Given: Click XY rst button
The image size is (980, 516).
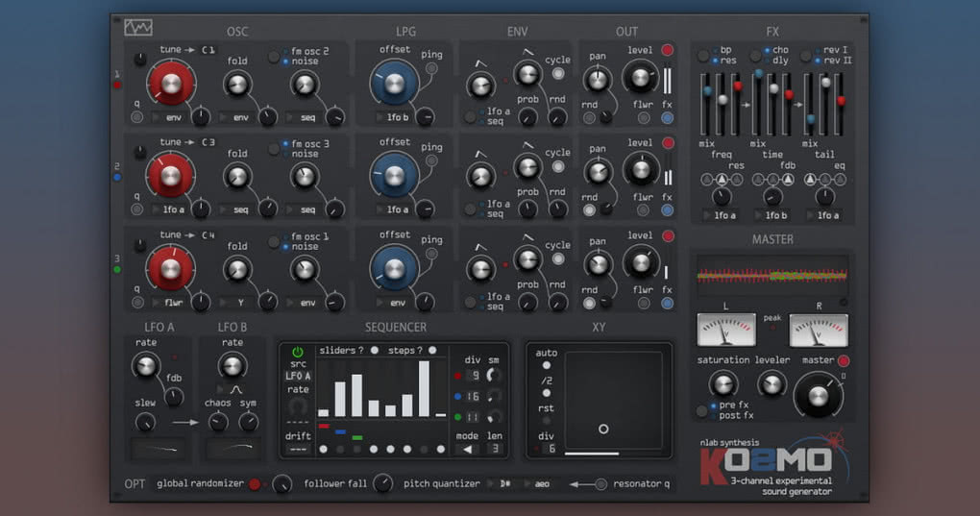Looking at the screenshot, I should pyautogui.click(x=547, y=421).
